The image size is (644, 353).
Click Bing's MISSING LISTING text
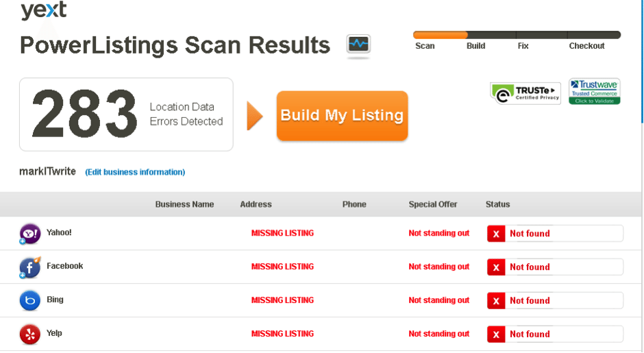[282, 300]
